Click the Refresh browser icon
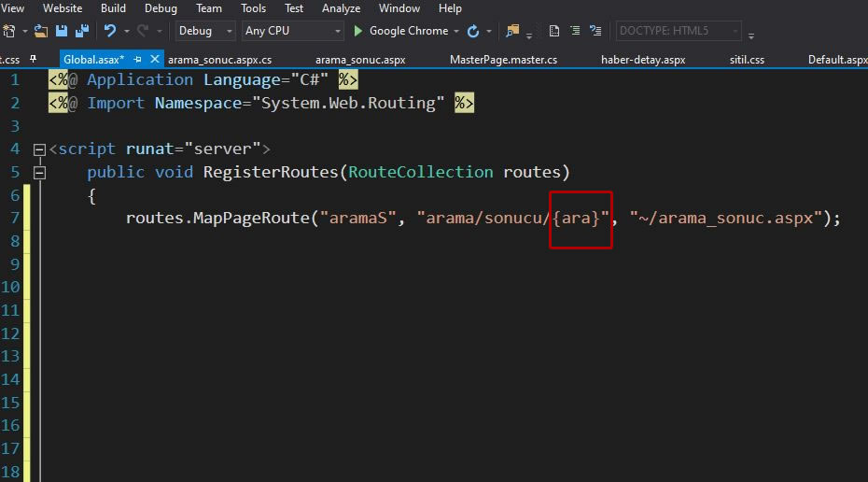 pos(473,31)
